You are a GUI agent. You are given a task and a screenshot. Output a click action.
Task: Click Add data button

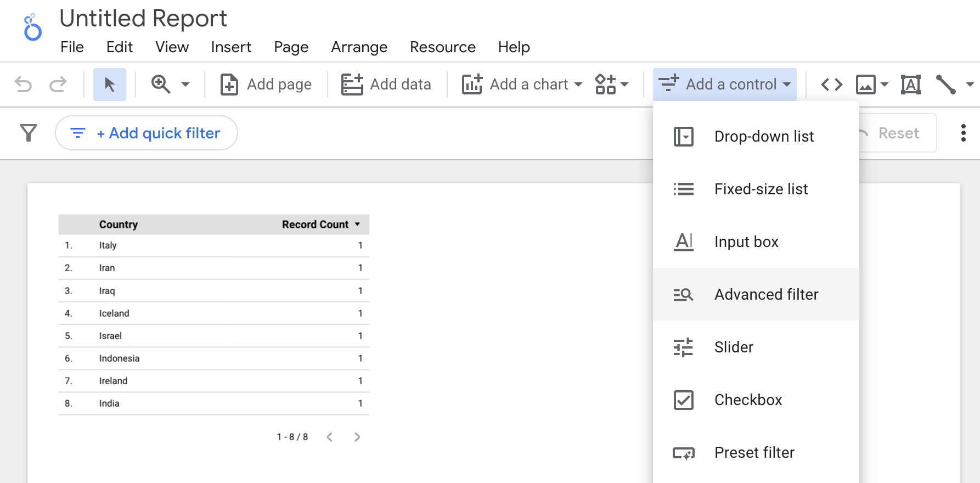point(386,85)
